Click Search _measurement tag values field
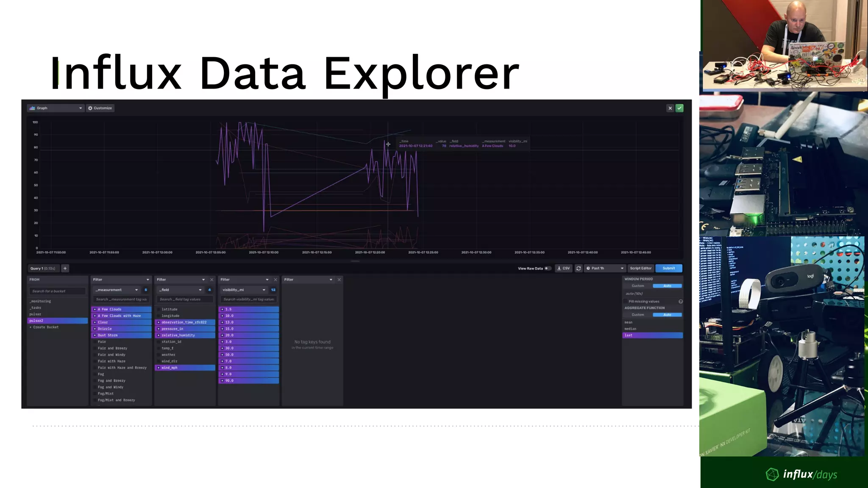 coord(121,299)
